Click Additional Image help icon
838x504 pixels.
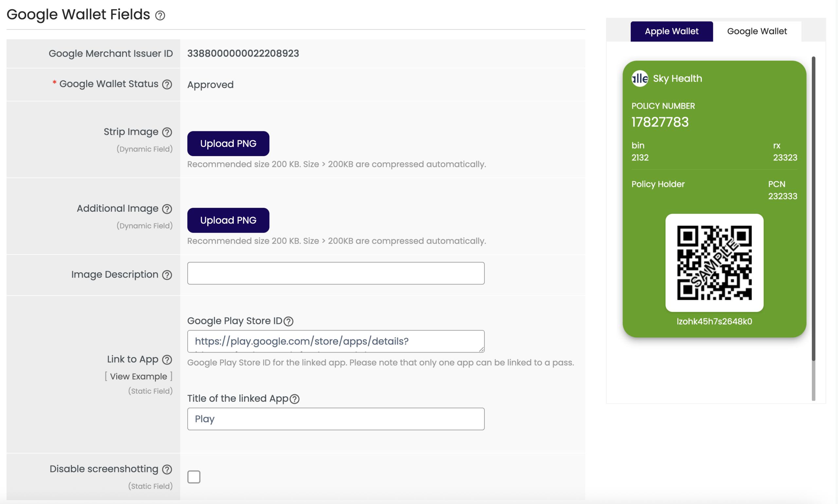click(167, 209)
